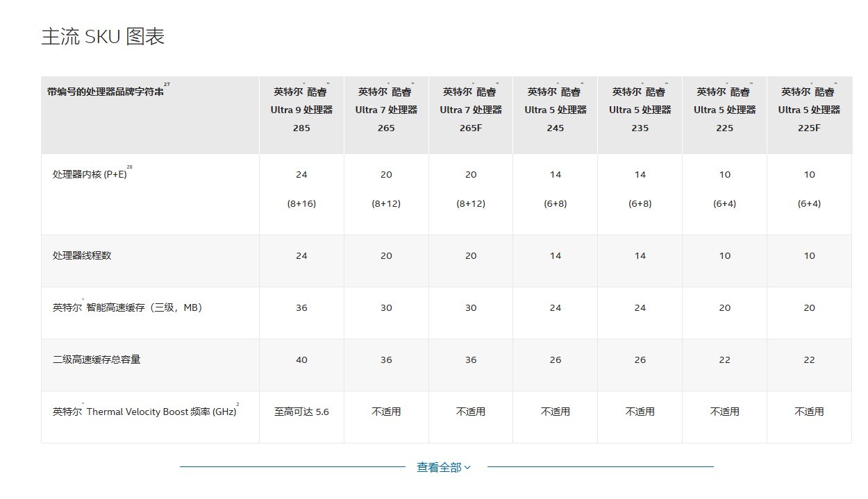Select the Ultra 9 处理器 285 column header
868x499 pixels.
pyautogui.click(x=301, y=115)
